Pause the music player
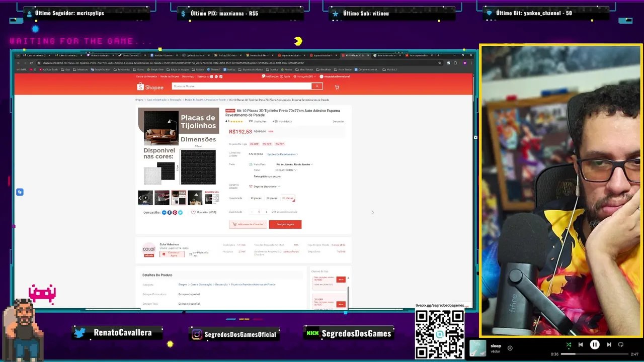 click(595, 345)
